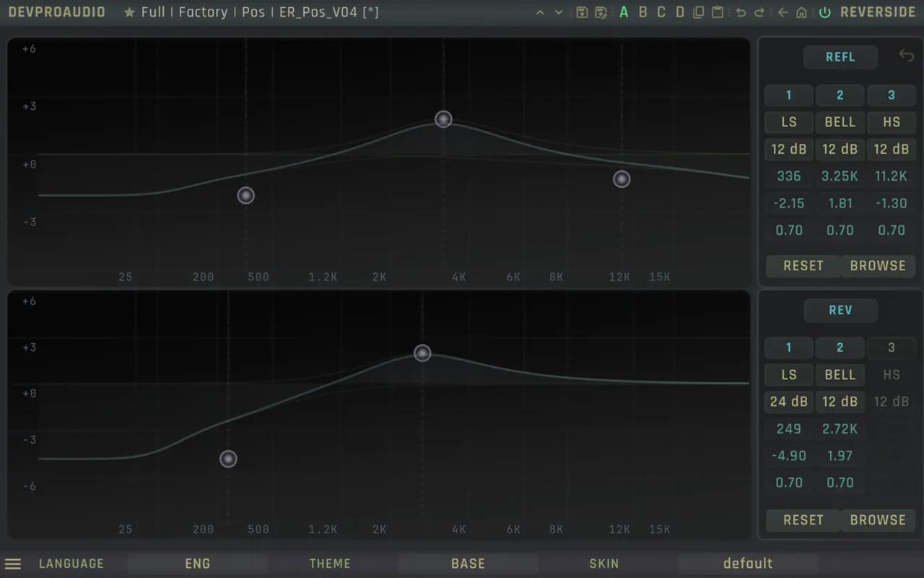
Task: Click the back arrow icon
Action: coord(783,12)
